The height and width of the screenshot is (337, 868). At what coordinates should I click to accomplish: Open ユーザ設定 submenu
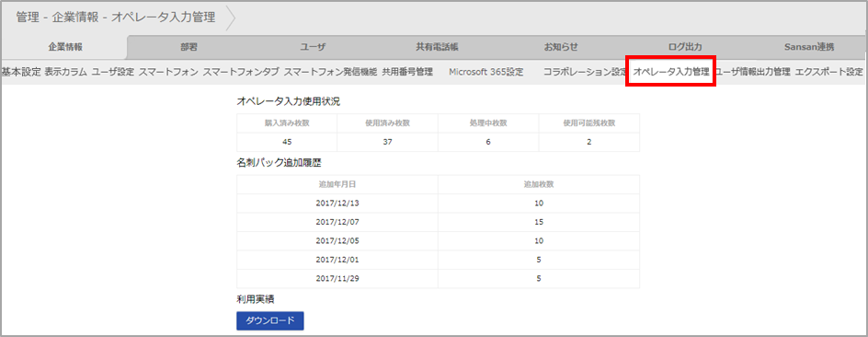point(113,72)
